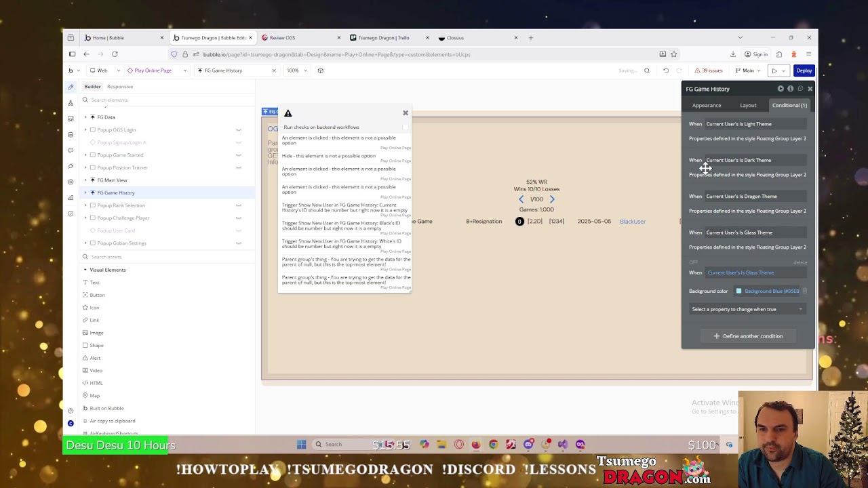The image size is (868, 488).
Task: Switch to the Conditional (1) tab
Action: 789,105
